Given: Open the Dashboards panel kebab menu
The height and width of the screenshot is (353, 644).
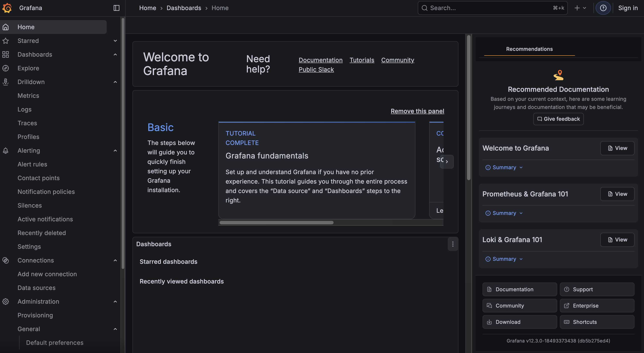Looking at the screenshot, I should [x=452, y=244].
